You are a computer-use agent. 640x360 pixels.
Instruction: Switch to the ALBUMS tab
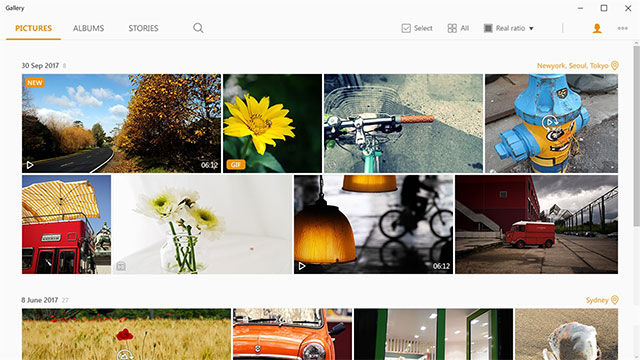pos(89,28)
